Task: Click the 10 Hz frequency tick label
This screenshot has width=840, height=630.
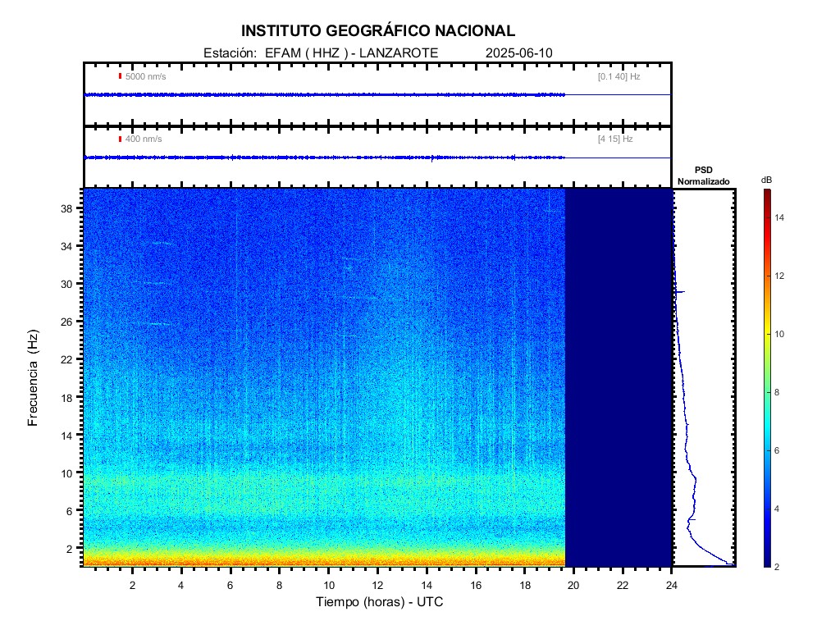Action: tap(66, 473)
